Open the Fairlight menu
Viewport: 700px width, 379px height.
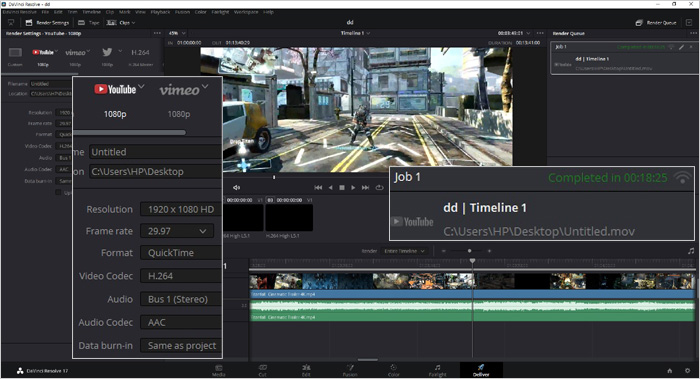click(x=220, y=12)
